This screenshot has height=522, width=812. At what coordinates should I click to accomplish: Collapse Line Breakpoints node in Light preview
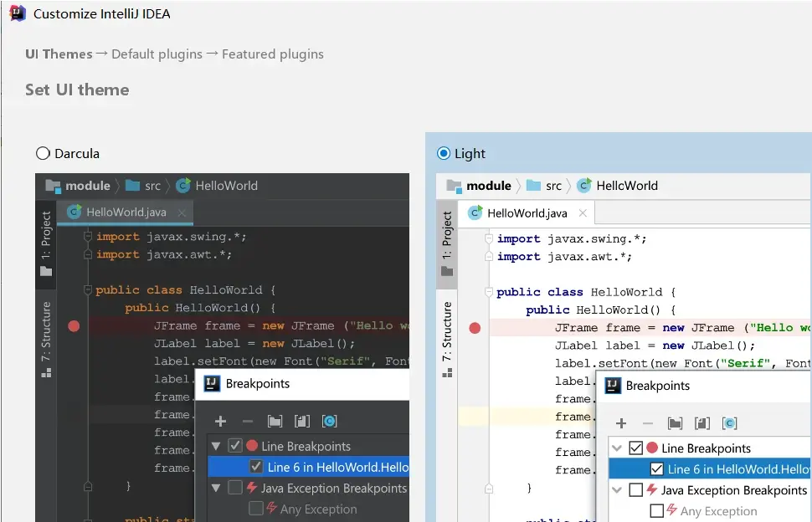[617, 448]
